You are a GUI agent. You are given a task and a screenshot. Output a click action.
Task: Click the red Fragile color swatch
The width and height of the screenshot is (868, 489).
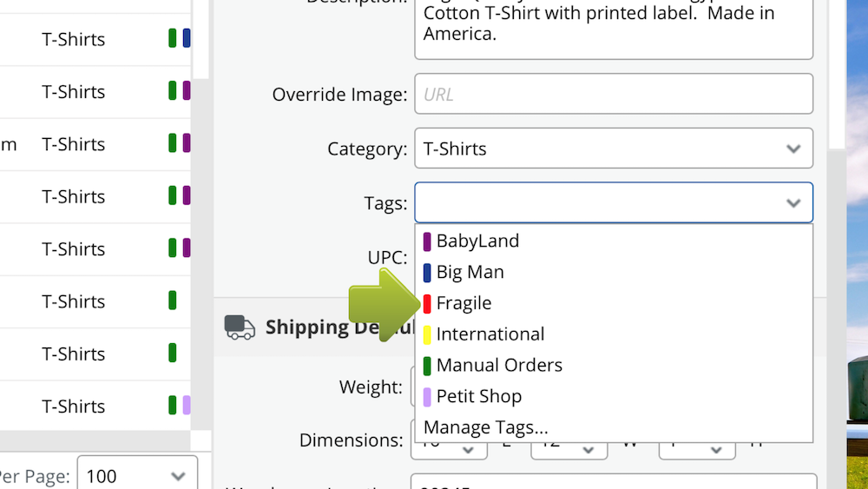(x=427, y=303)
